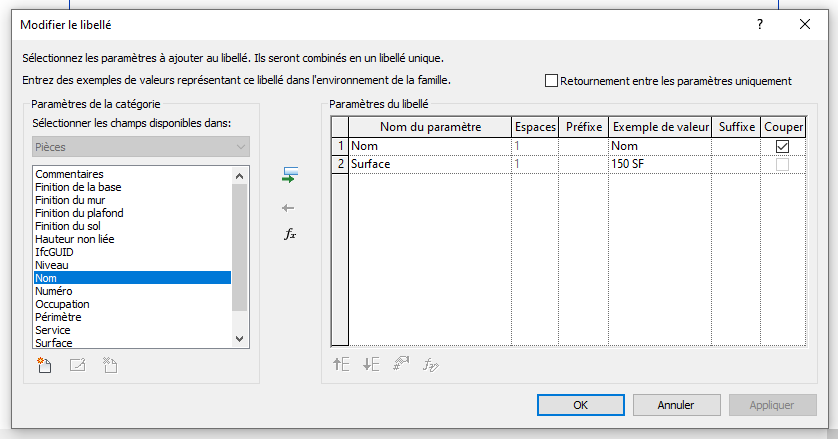Click the sort parameters icon under the table

401,365
